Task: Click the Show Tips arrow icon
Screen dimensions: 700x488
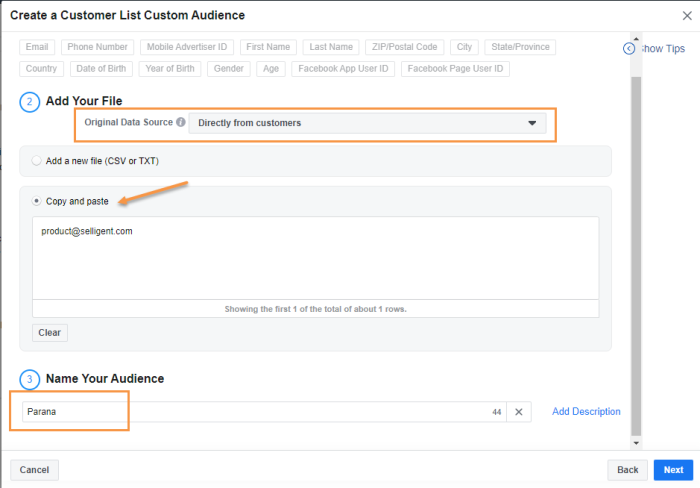Action: point(628,48)
